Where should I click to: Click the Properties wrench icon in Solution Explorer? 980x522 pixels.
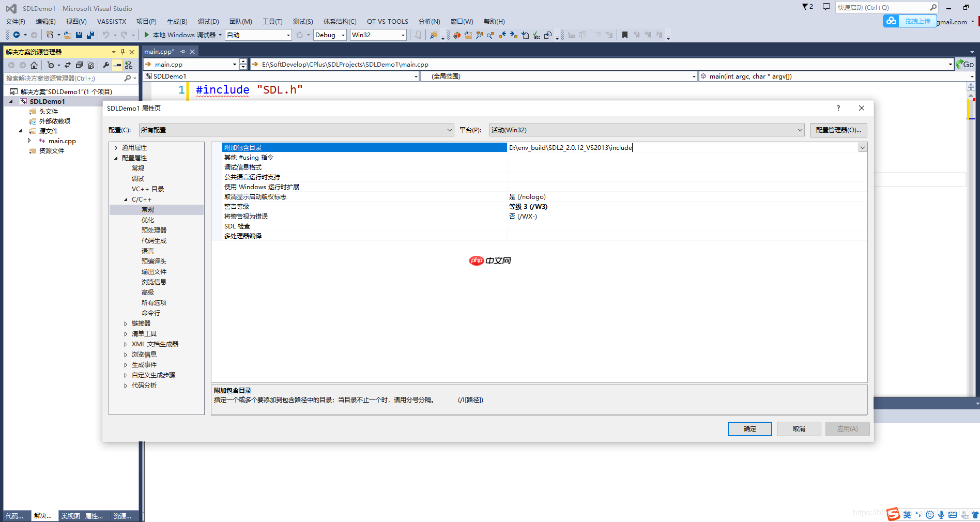106,66
